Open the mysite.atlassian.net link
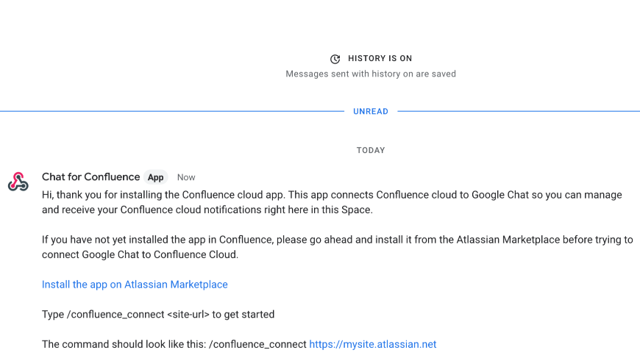640x364 pixels. pyautogui.click(x=373, y=344)
